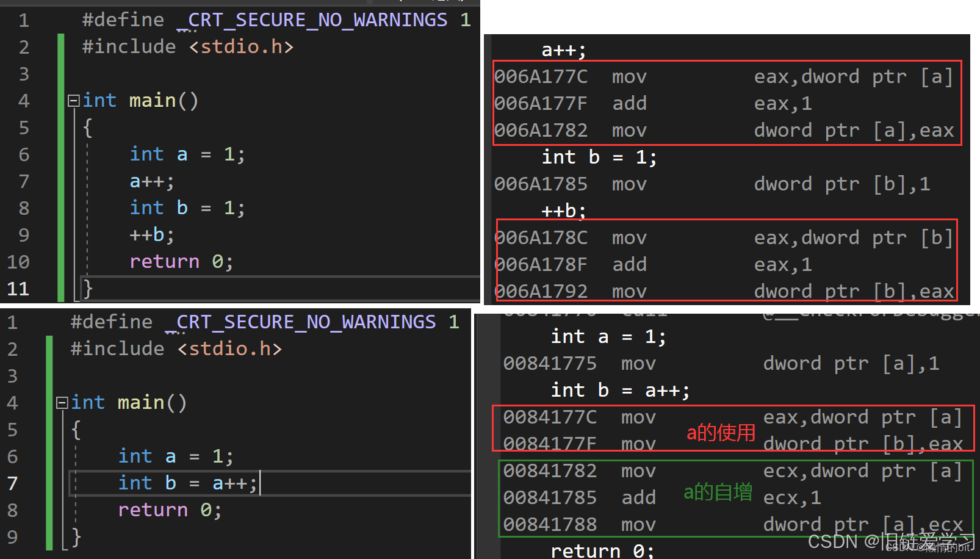
Task: Click '#define _CRT_SECURE_NO_WARNINGS 1' in bottom editor
Action: (265, 322)
